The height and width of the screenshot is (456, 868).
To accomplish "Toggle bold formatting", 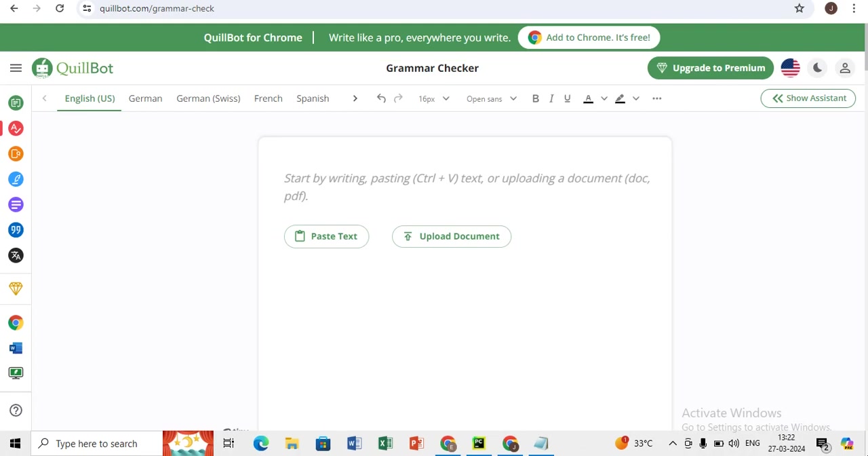I will [536, 98].
